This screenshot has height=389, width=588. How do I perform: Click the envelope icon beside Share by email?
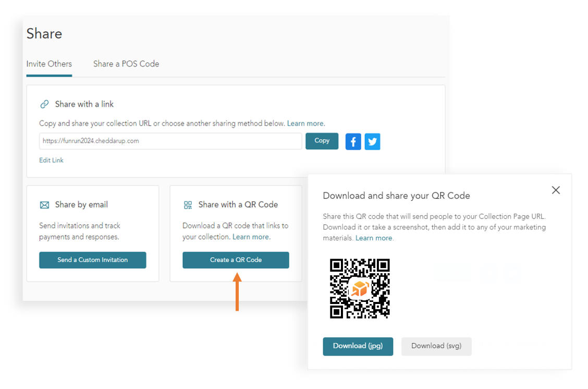pos(44,205)
